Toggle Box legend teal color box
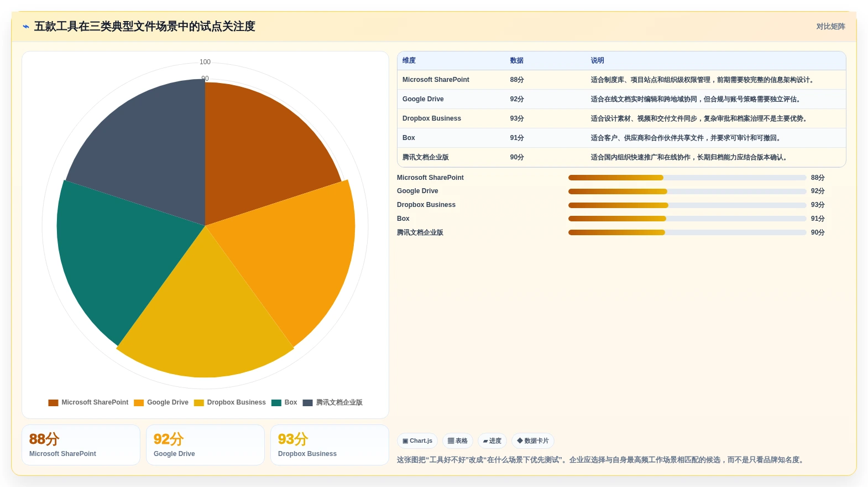 (x=276, y=403)
